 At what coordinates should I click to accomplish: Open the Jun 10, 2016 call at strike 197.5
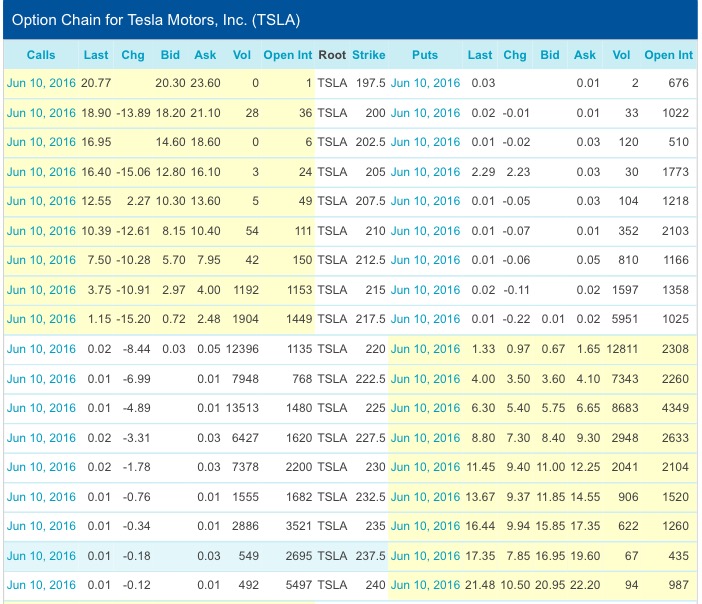(x=41, y=83)
